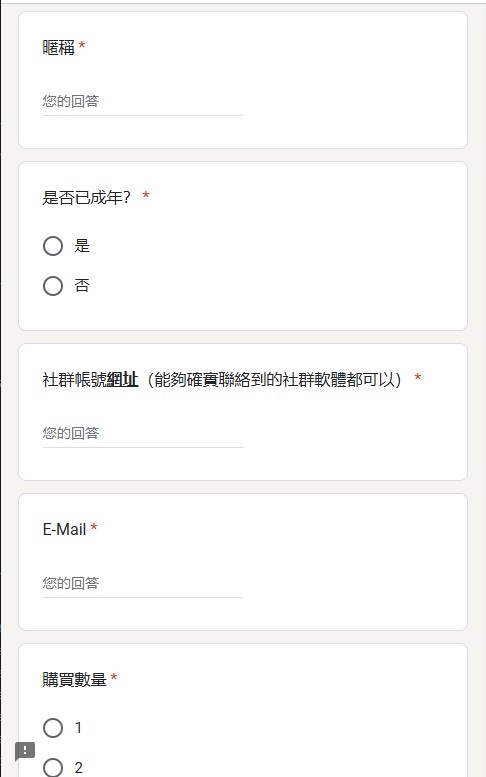486x777 pixels.
Task: Focus the 暱稱 answer field
Action: pos(143,102)
